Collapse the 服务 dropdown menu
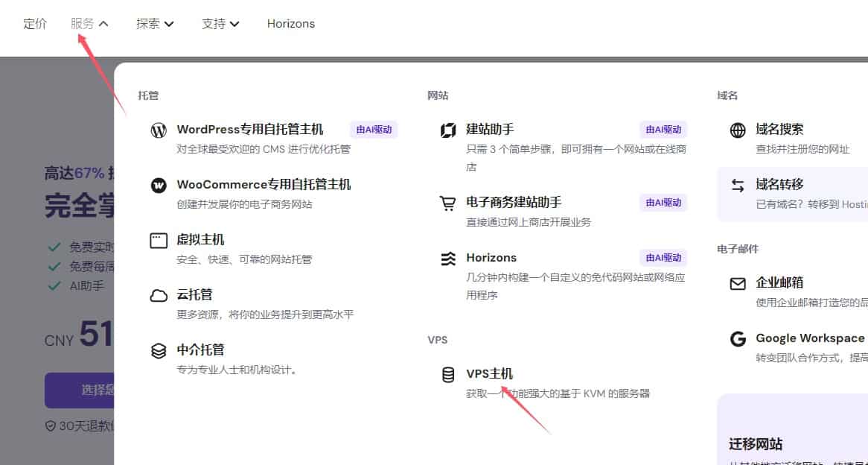The width and height of the screenshot is (868, 465). (89, 24)
